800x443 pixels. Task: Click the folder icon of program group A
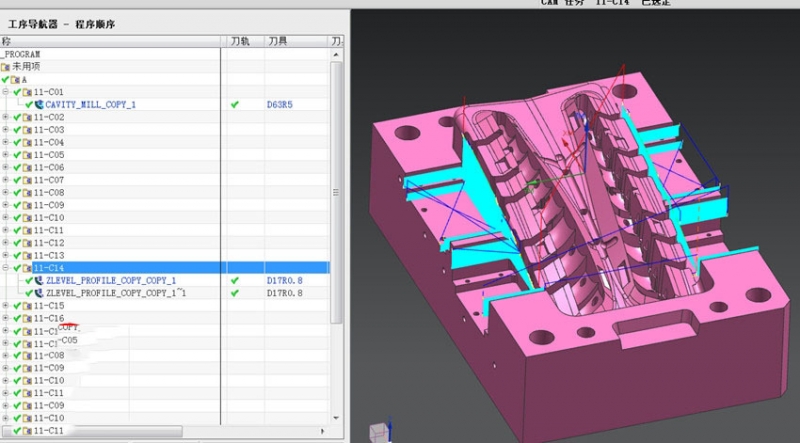15,80
